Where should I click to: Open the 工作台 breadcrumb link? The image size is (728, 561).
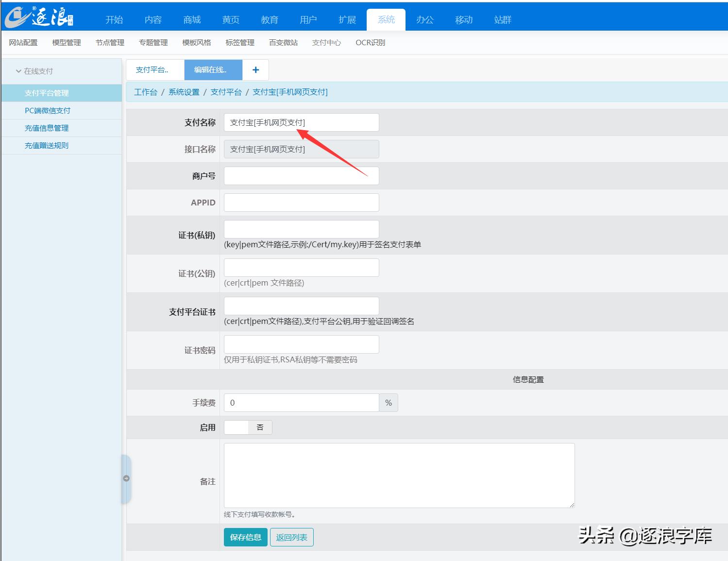(145, 92)
